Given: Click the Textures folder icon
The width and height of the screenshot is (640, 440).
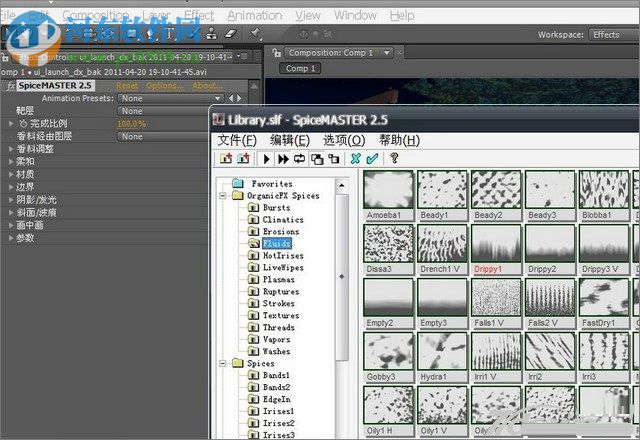Looking at the screenshot, I should point(253,316).
